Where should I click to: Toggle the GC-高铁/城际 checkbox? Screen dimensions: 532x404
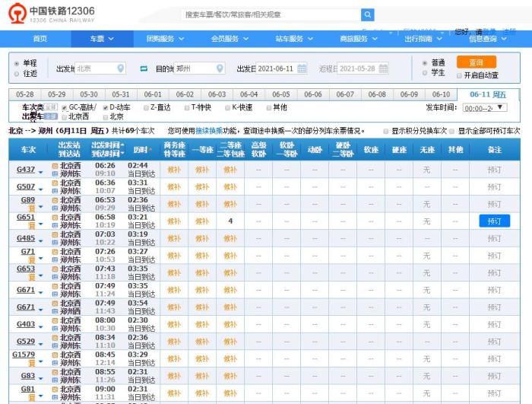pyautogui.click(x=64, y=107)
